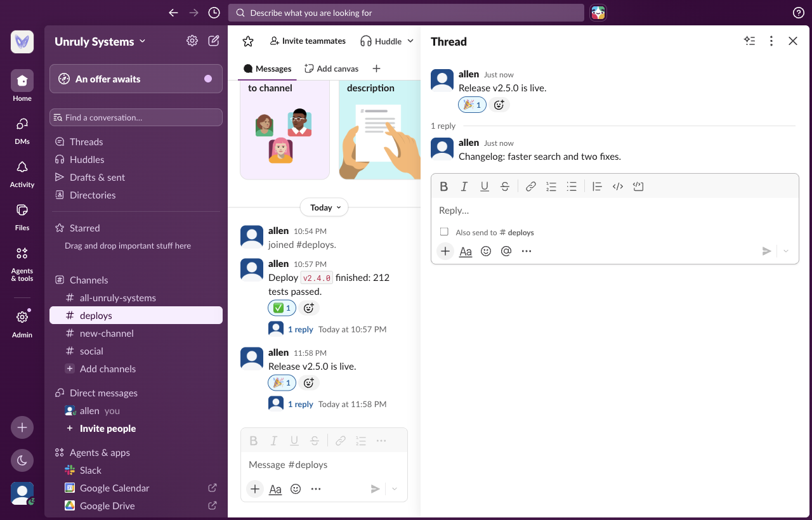Viewport: 812px width, 520px height.
Task: Open Activity in the left rail
Action: pos(22,173)
